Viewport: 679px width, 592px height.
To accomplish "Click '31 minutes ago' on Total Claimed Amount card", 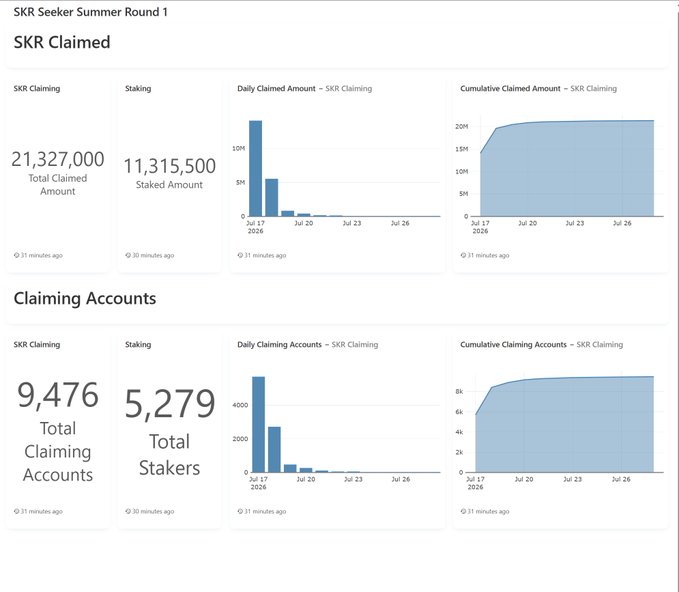I will (42, 256).
